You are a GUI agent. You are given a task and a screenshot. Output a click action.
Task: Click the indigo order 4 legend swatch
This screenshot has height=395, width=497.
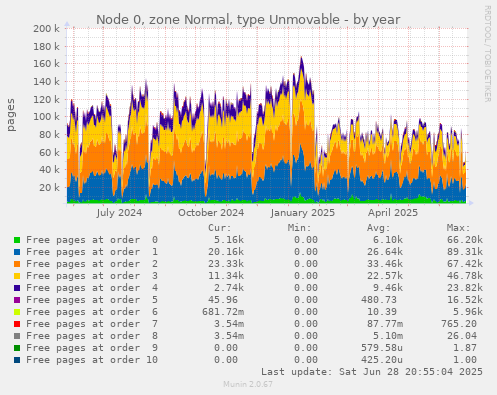17,288
